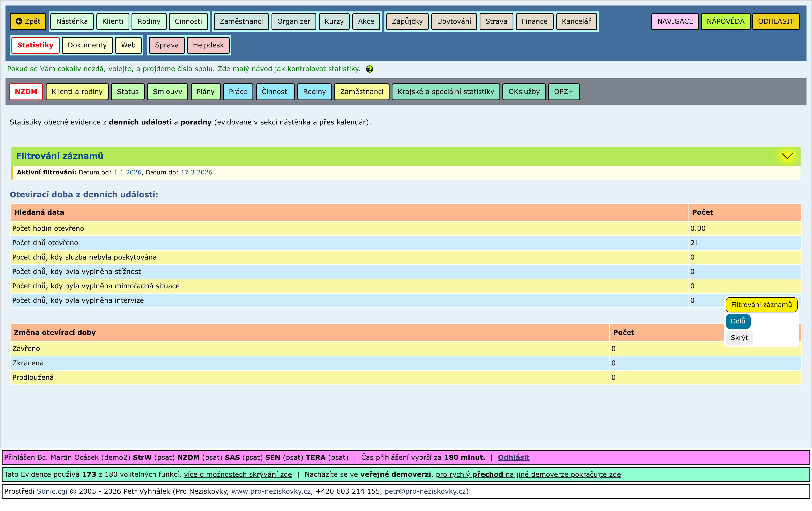Viewport: 812px width, 511px height.
Task: Click the Odhlásit link in footer
Action: coord(513,457)
